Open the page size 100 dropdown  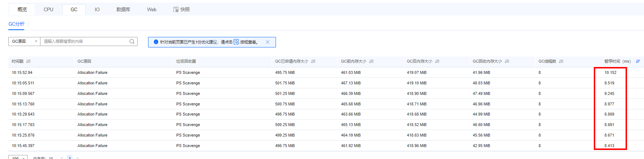tap(18, 158)
